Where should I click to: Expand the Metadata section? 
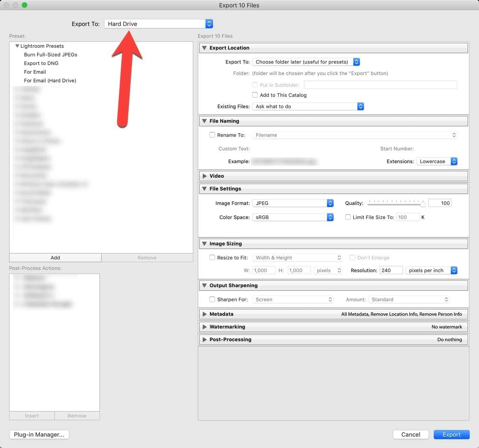point(204,314)
